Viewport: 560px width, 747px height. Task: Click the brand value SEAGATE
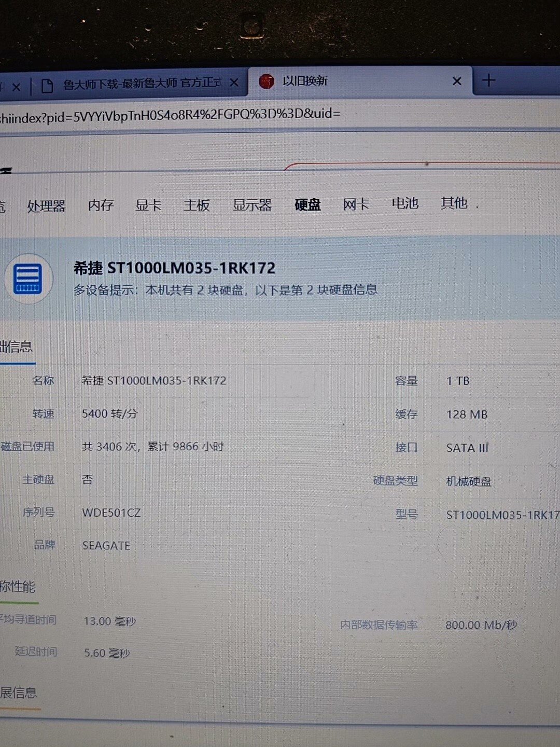coord(106,546)
